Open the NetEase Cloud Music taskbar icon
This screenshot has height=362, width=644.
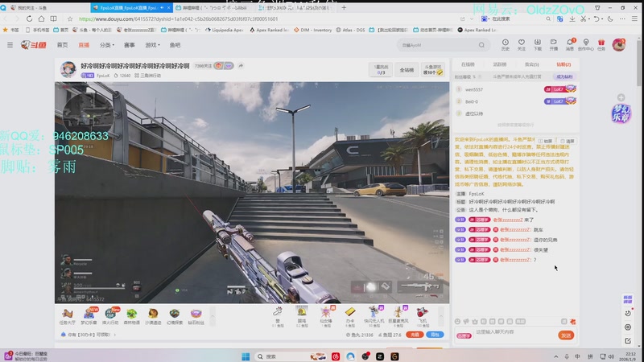coord(336,356)
